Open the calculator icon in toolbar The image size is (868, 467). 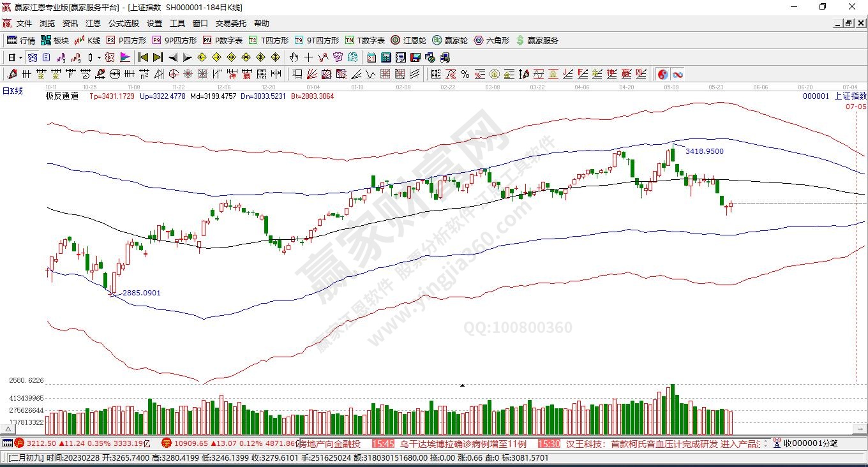coord(385,57)
